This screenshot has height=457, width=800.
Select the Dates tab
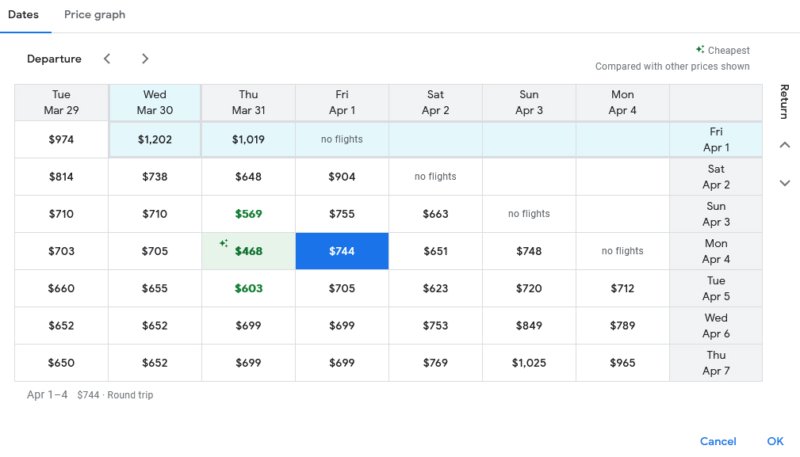click(23, 15)
